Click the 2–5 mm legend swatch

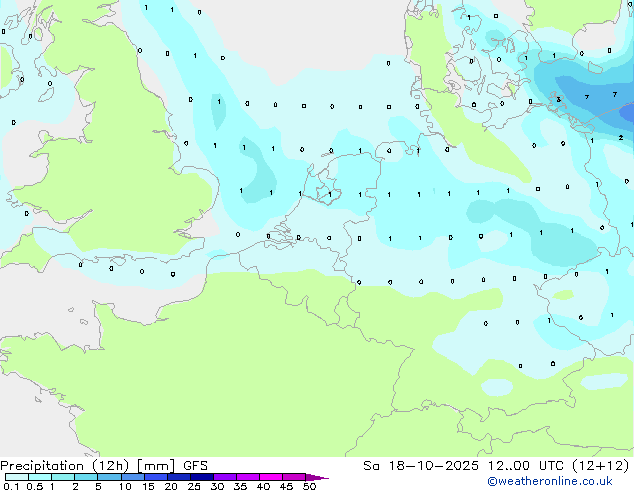coord(86,477)
